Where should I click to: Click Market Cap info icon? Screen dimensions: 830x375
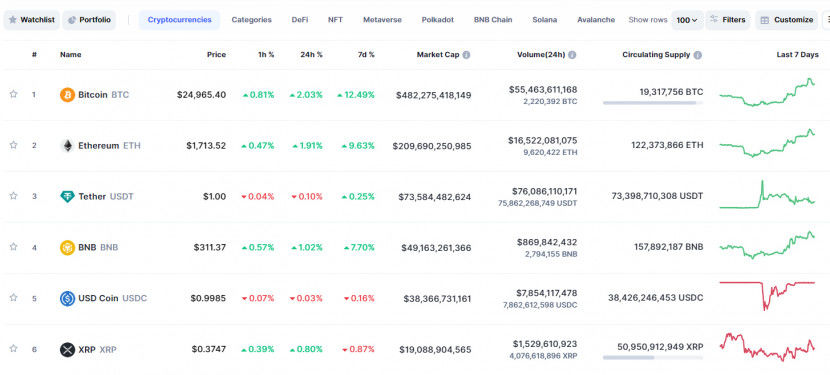pyautogui.click(x=466, y=55)
